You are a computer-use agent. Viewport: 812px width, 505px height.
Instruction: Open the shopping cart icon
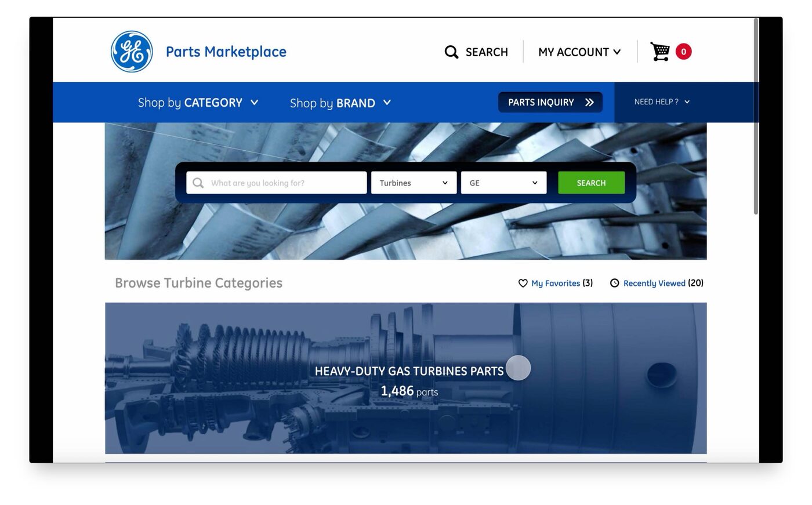point(660,51)
